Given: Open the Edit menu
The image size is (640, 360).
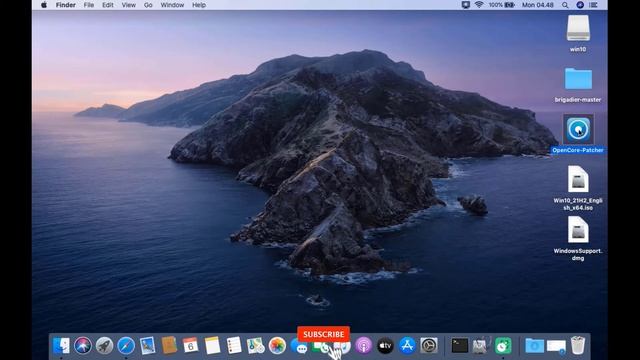Looking at the screenshot, I should pyautogui.click(x=108, y=5).
